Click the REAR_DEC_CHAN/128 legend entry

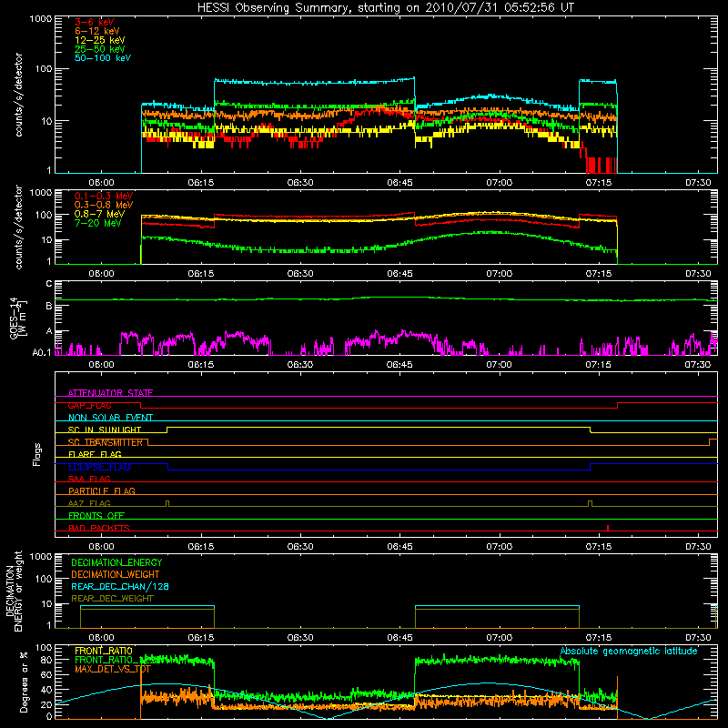pos(120,587)
